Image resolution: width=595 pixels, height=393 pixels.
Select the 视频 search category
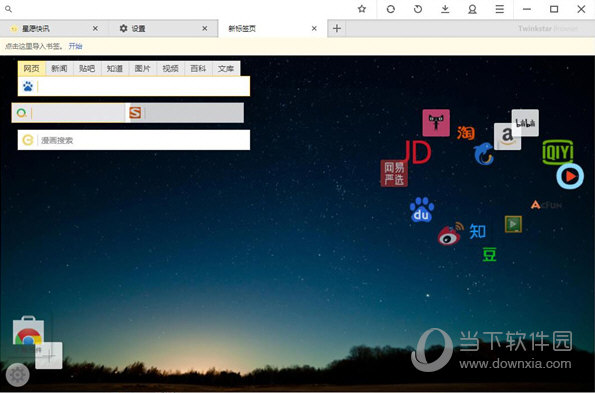pos(170,68)
